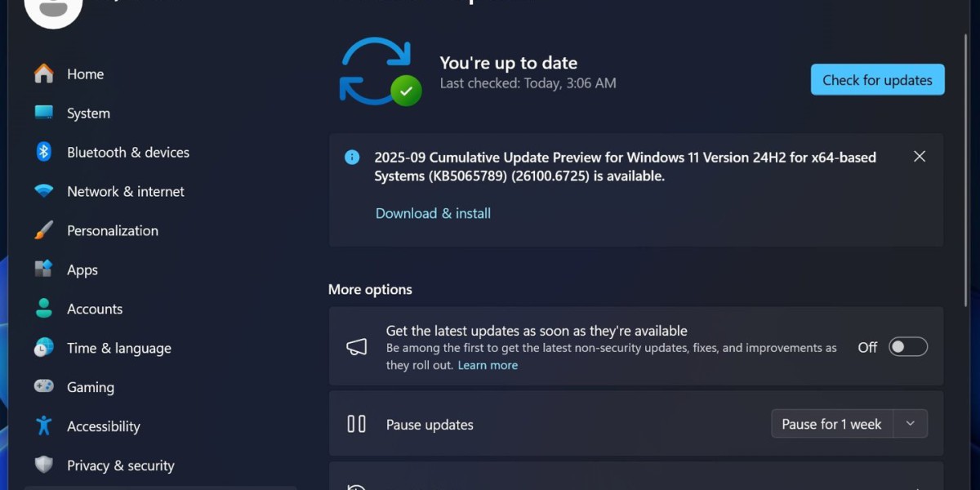Click the Personalization paintbrush icon
Viewport: 980px width, 490px height.
pos(44,231)
